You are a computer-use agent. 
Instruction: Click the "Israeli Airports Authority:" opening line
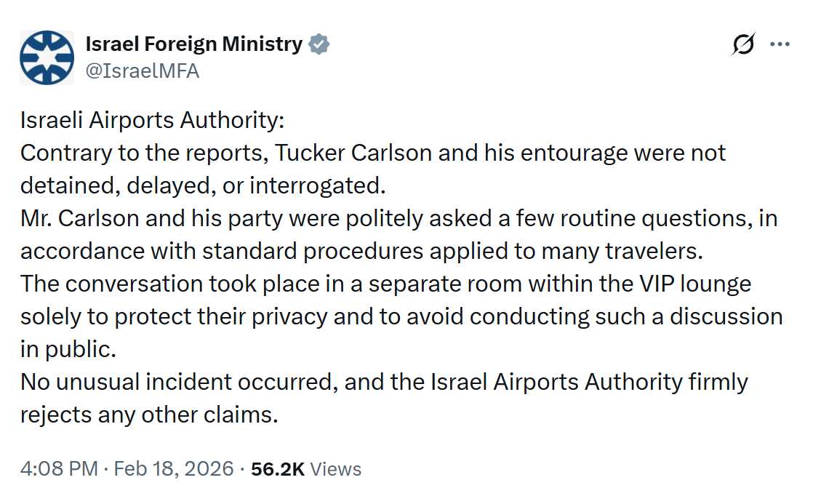pos(154,120)
